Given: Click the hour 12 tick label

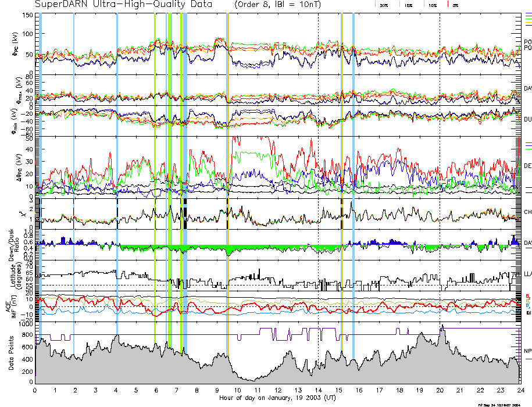Looking at the screenshot, I should pos(278,390).
